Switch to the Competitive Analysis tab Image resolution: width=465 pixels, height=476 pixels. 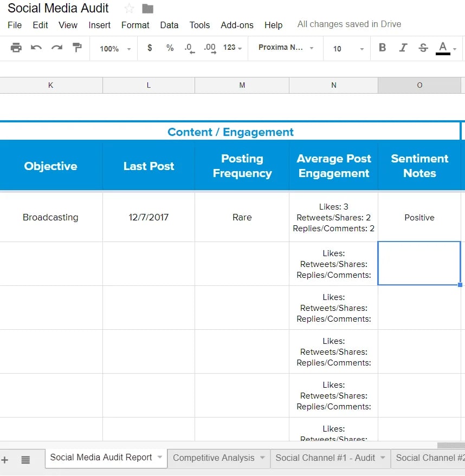pos(214,458)
